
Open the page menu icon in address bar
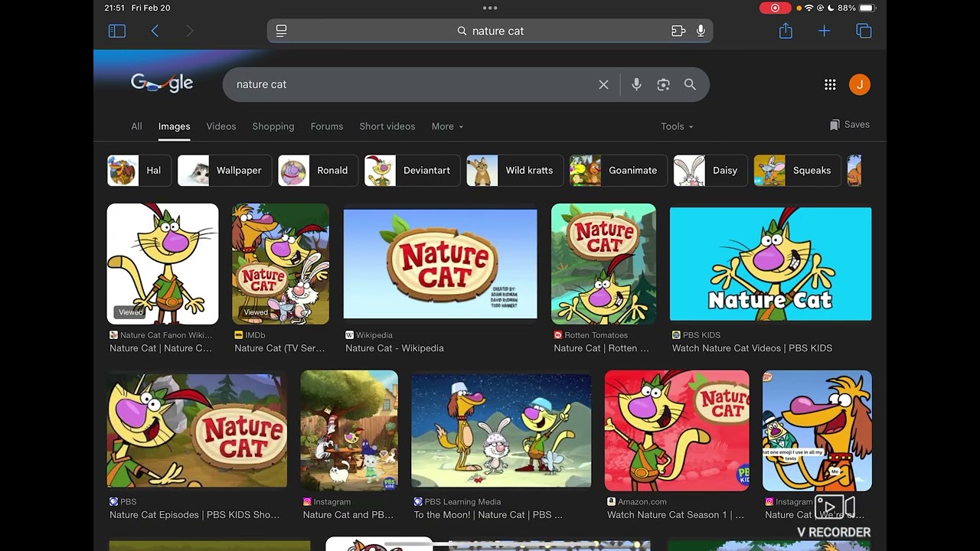point(281,31)
